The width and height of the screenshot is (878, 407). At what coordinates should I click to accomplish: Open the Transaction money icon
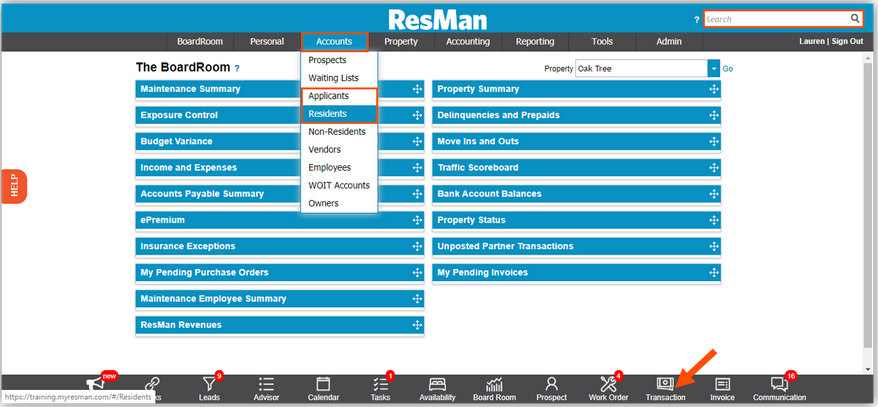[665, 383]
